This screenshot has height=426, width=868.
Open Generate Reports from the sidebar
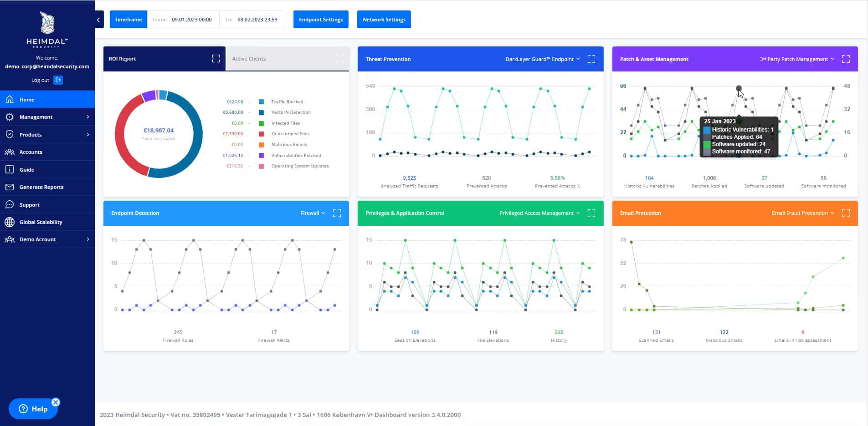pyautogui.click(x=41, y=187)
